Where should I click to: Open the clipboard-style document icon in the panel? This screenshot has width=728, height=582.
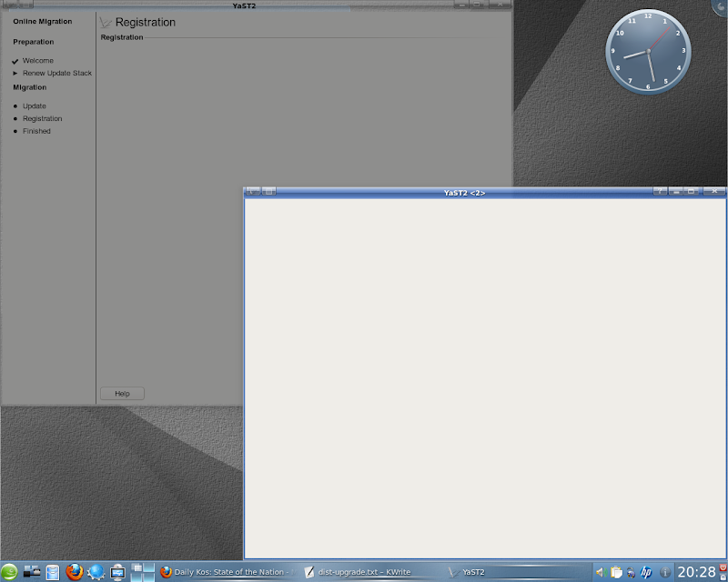point(53,572)
